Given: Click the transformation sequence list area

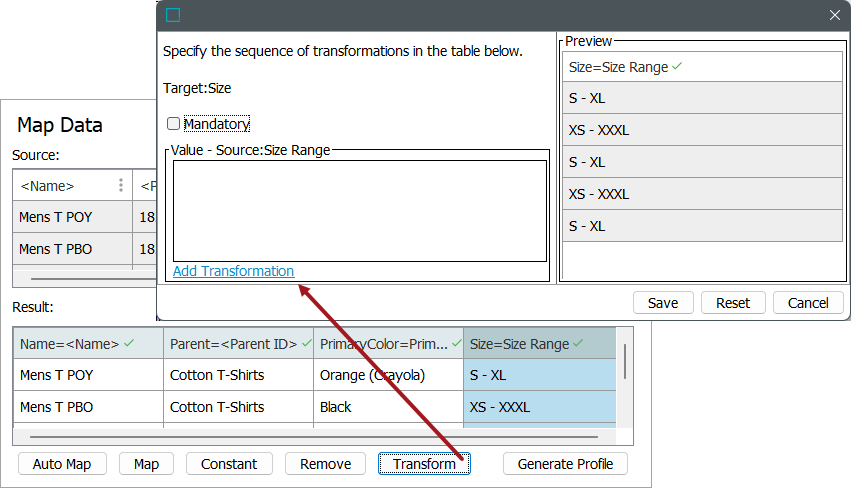Looking at the screenshot, I should tap(359, 210).
